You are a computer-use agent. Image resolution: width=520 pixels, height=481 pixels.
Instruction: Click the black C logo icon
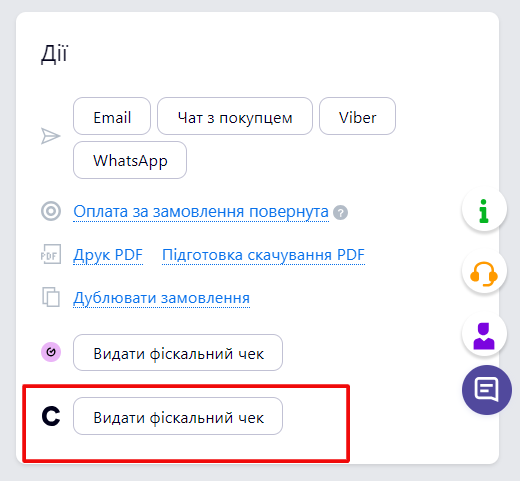(51, 416)
